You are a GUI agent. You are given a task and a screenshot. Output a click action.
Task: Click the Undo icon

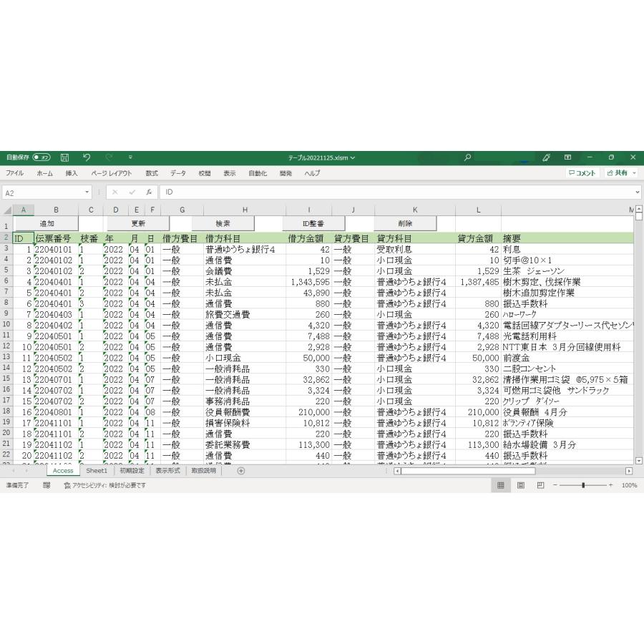[x=87, y=158]
